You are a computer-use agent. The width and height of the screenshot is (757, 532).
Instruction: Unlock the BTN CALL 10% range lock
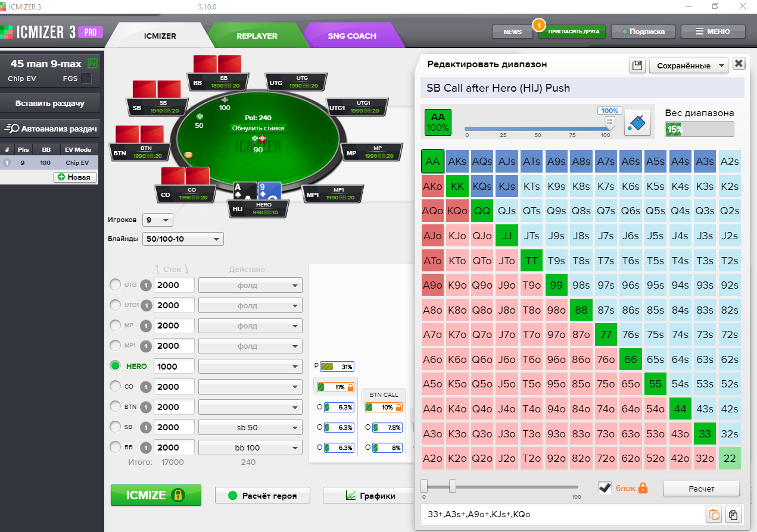[398, 408]
